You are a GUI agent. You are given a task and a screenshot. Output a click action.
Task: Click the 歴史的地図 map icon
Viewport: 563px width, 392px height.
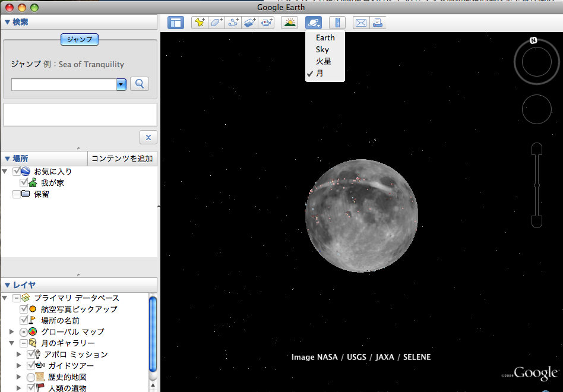click(x=40, y=377)
